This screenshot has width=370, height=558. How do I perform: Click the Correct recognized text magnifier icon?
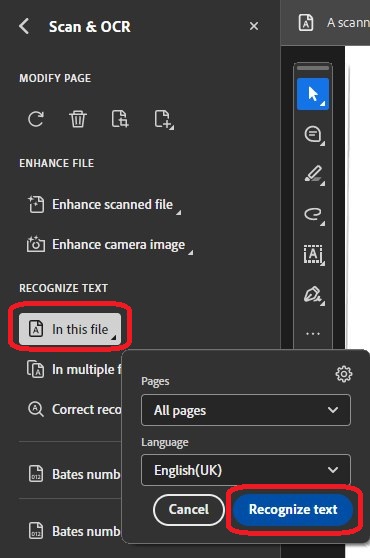coord(36,409)
